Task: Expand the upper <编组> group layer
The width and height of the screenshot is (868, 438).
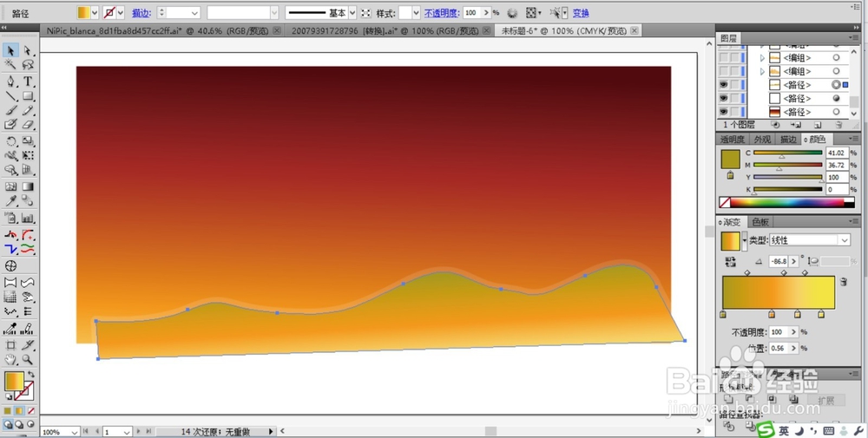Action: 762,57
